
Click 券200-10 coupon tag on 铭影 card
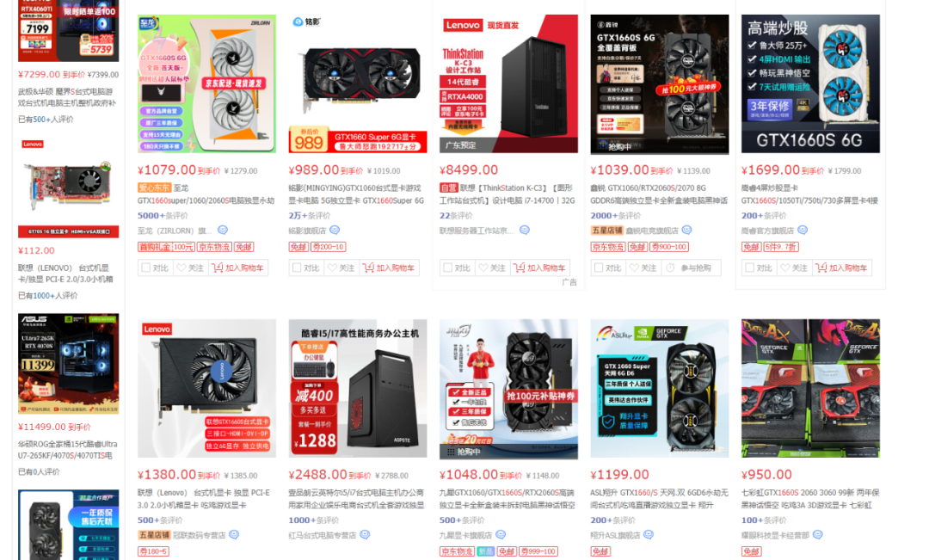click(x=329, y=247)
